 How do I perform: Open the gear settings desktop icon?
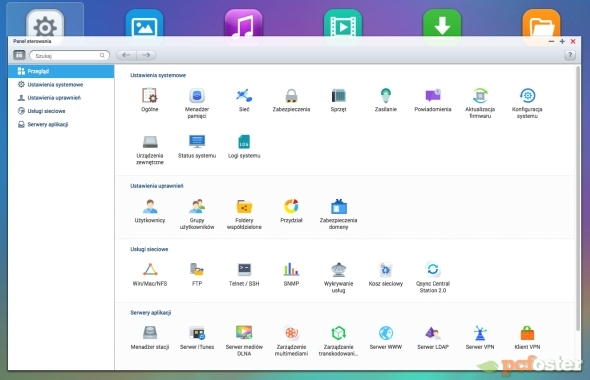(45, 26)
